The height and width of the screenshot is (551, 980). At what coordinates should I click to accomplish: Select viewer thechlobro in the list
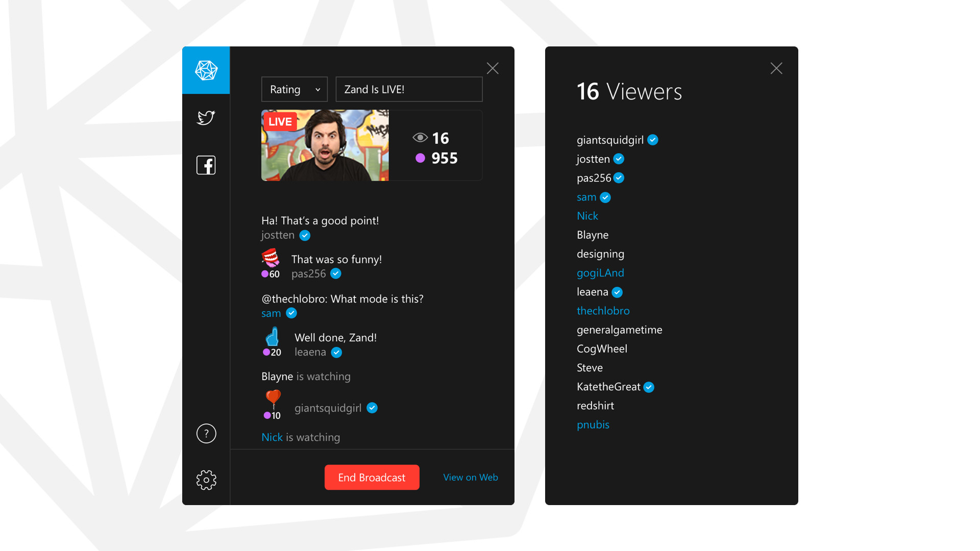603,310
